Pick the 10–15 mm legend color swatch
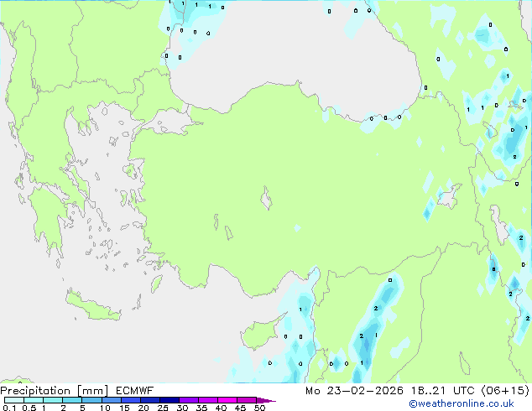The width and height of the screenshot is (532, 411). tap(111, 400)
